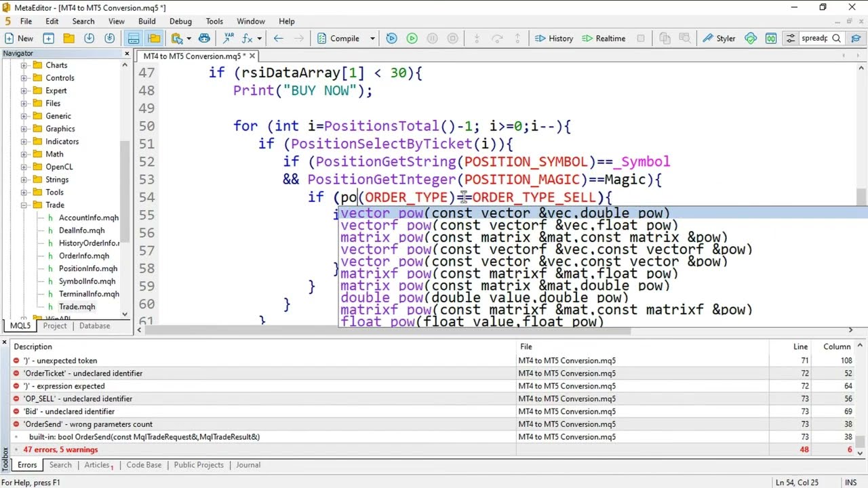The image size is (868, 488).
Task: Switch to the Articles tab in Toolbox
Action: [98, 465]
